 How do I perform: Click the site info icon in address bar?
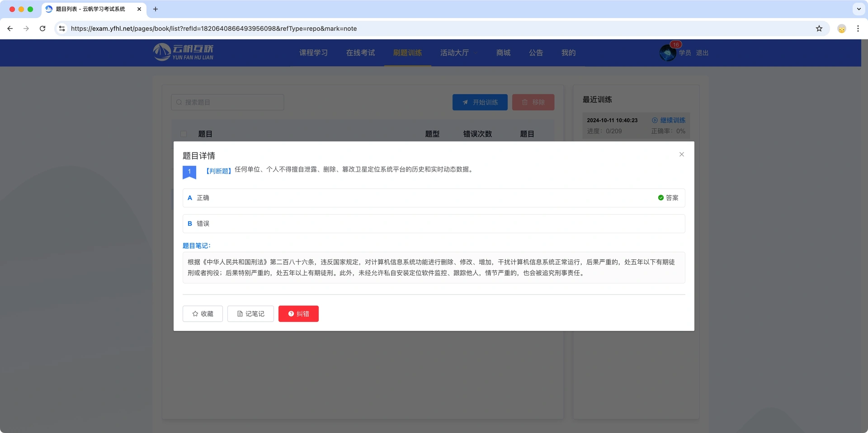click(x=62, y=29)
